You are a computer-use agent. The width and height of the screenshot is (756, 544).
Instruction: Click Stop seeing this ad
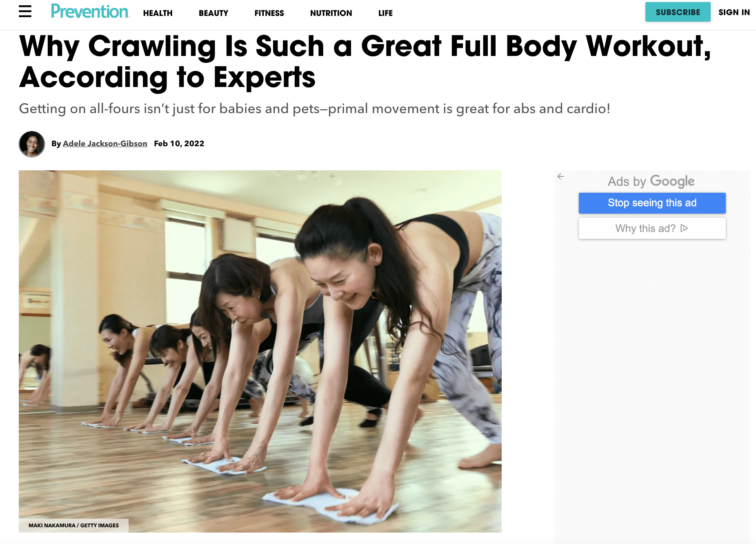point(652,203)
